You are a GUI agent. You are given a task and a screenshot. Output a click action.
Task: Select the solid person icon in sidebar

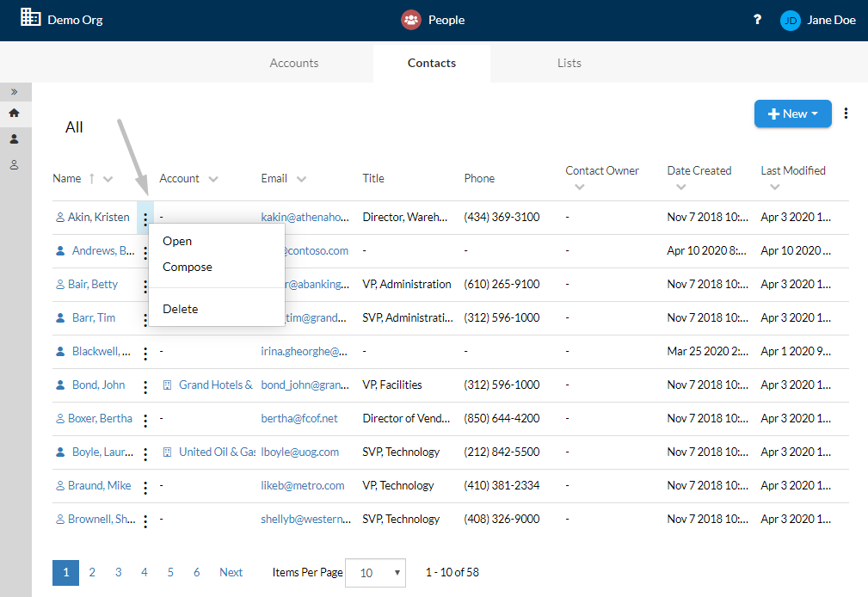pos(15,139)
